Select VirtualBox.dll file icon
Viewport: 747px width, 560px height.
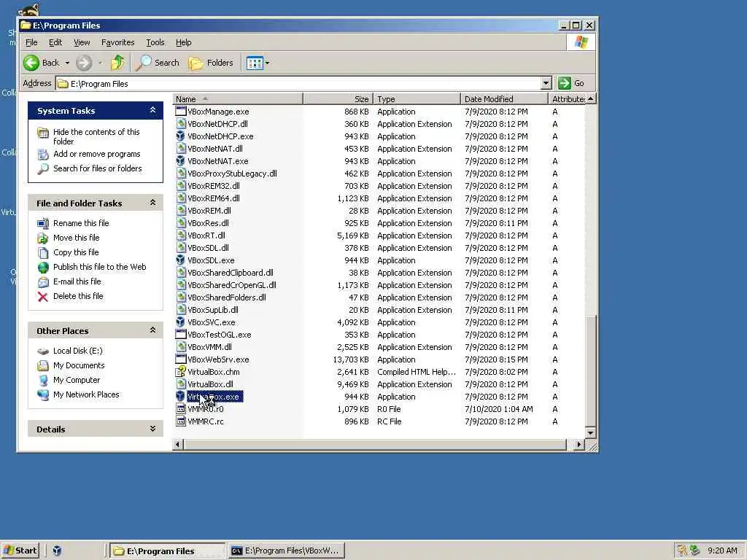[181, 384]
